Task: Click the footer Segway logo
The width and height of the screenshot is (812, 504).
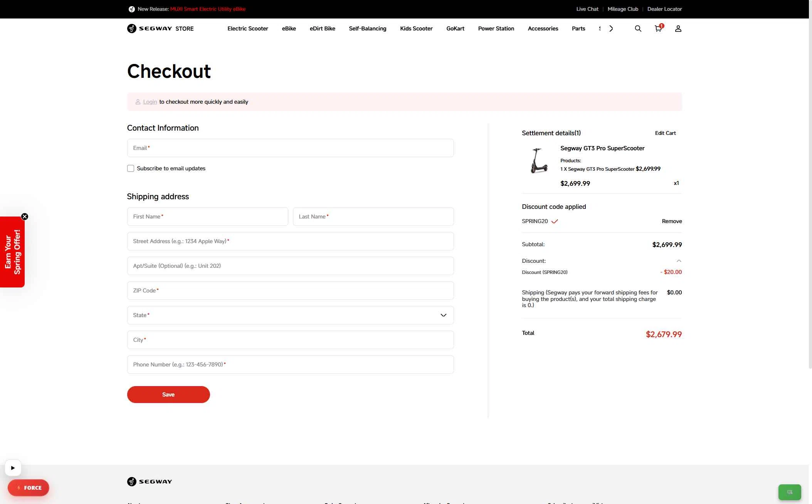Action: 150,482
